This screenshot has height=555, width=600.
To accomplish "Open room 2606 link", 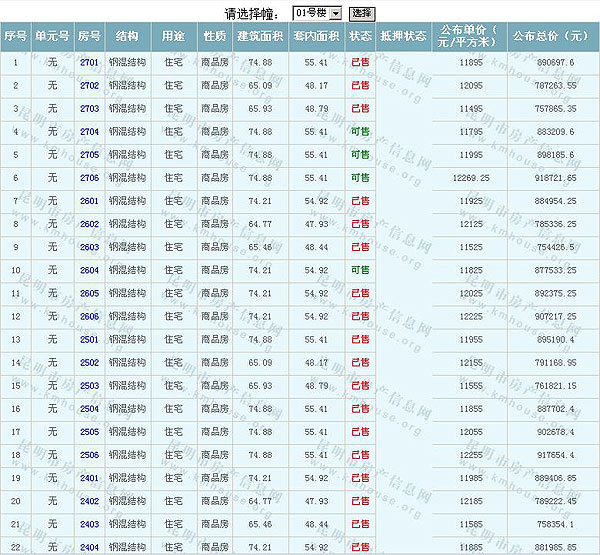I will [90, 316].
